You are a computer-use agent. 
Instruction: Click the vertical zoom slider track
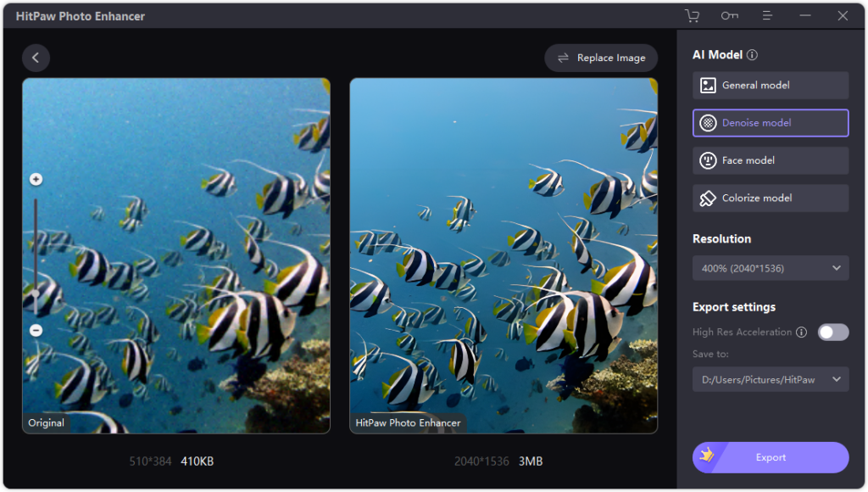click(x=36, y=254)
